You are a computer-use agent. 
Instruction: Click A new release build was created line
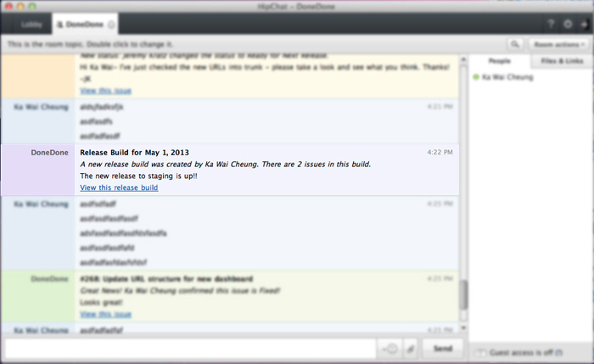point(226,165)
